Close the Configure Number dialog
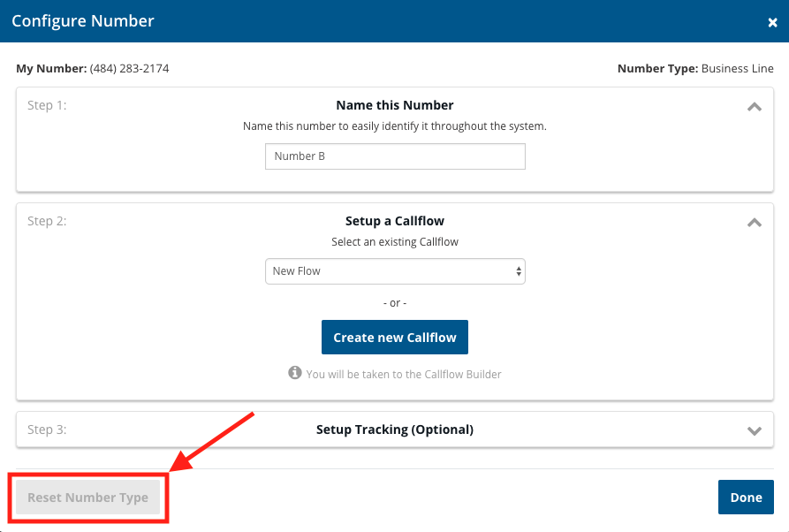The height and width of the screenshot is (532, 789). coord(772,22)
